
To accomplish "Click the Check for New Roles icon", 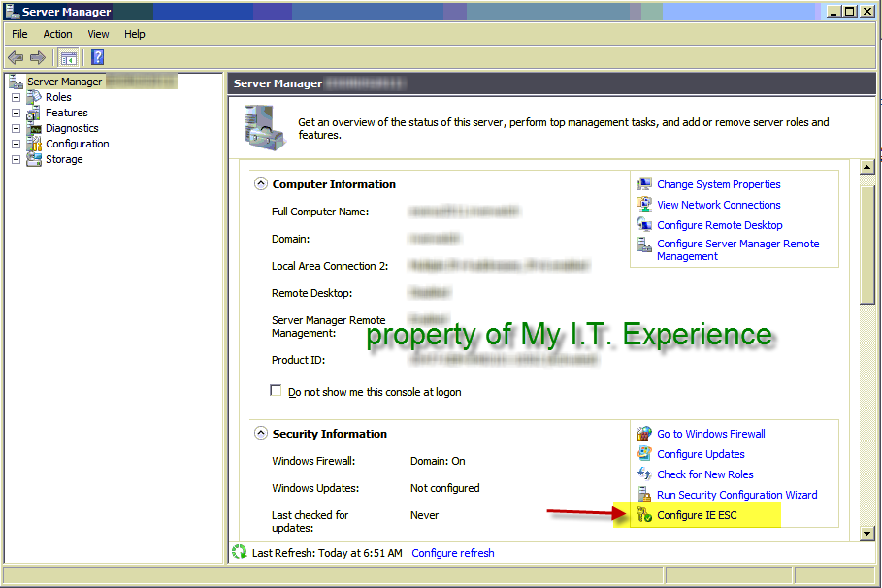I will (x=644, y=474).
